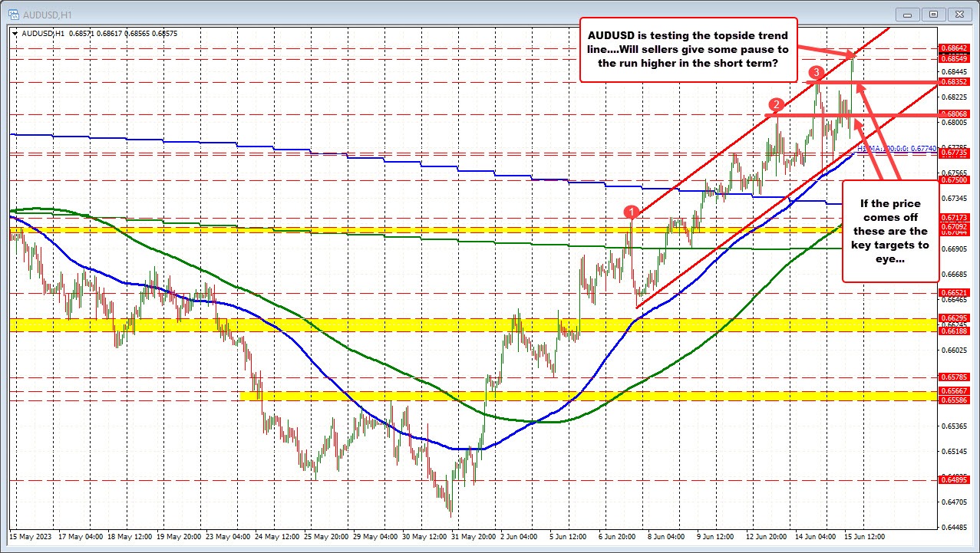The image size is (980, 553).
Task: Select the red circled marker 1 on the chart
Action: (x=631, y=212)
